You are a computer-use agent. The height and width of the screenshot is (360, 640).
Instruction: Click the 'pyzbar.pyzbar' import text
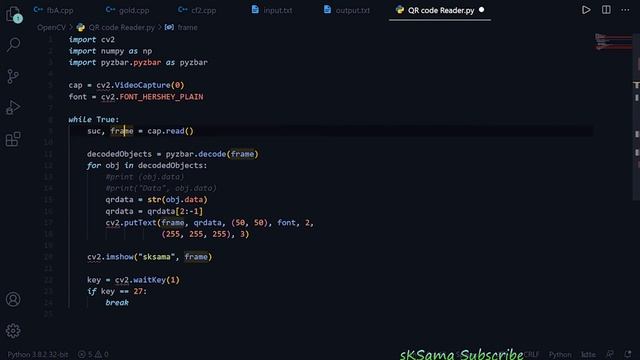(131, 62)
